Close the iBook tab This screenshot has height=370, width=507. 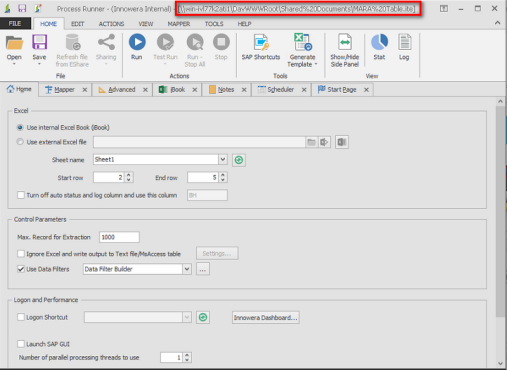click(195, 90)
